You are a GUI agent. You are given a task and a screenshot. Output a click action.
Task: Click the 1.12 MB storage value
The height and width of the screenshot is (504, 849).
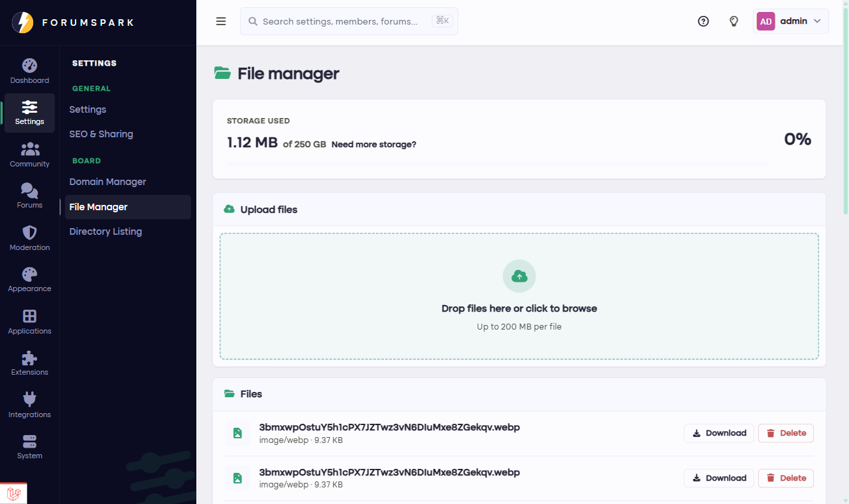tap(252, 142)
